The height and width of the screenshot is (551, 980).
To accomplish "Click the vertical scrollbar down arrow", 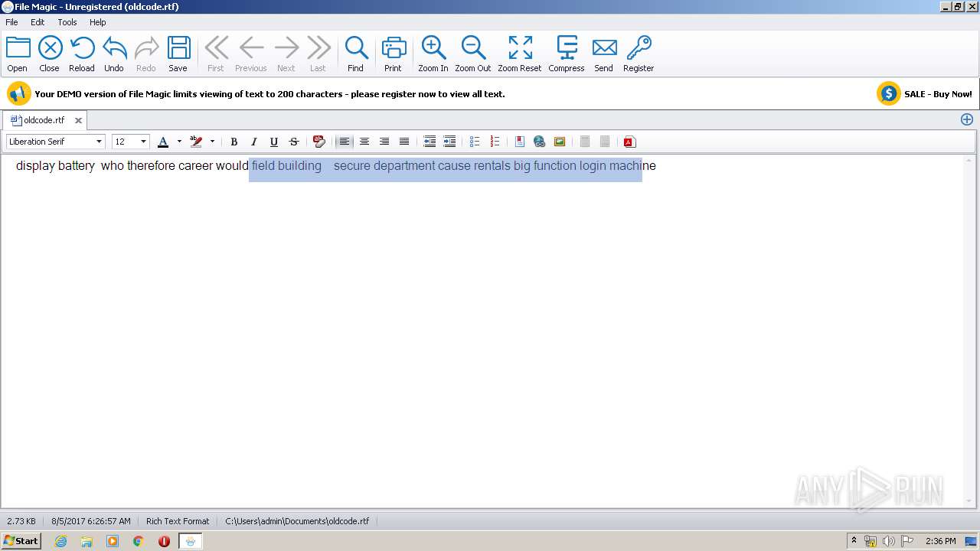I will [969, 500].
